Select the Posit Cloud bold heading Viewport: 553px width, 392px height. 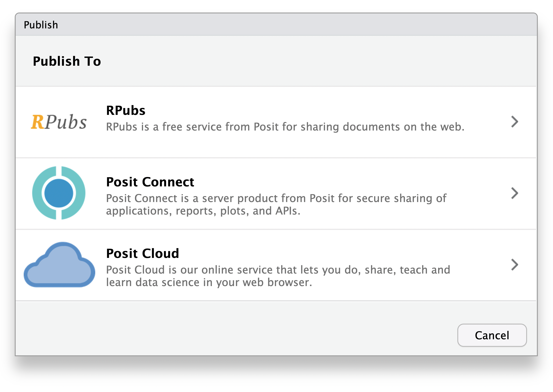tap(142, 253)
